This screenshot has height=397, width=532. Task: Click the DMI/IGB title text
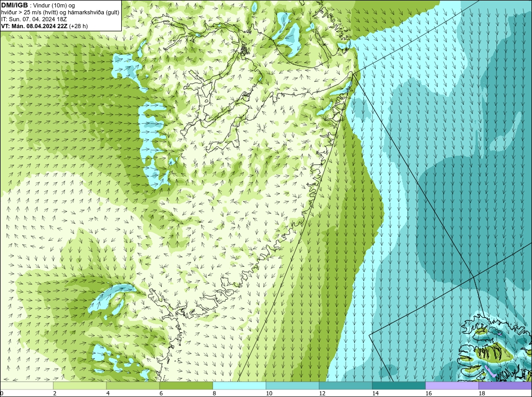point(14,5)
